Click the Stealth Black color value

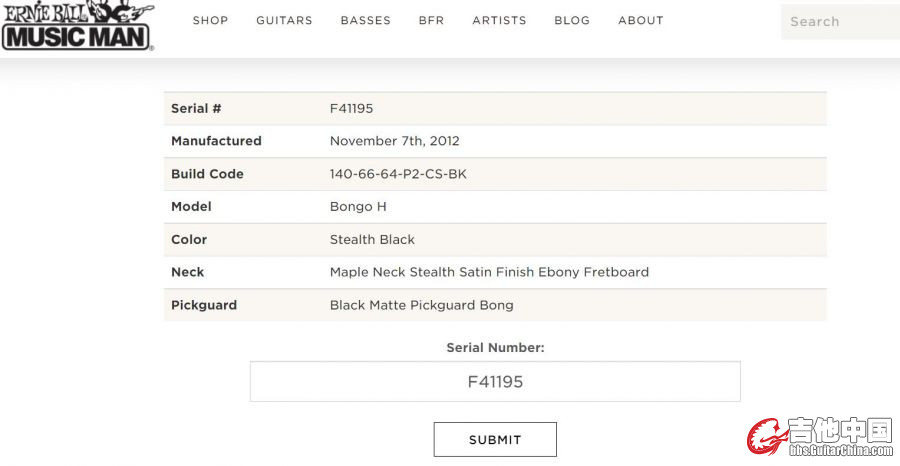point(372,239)
